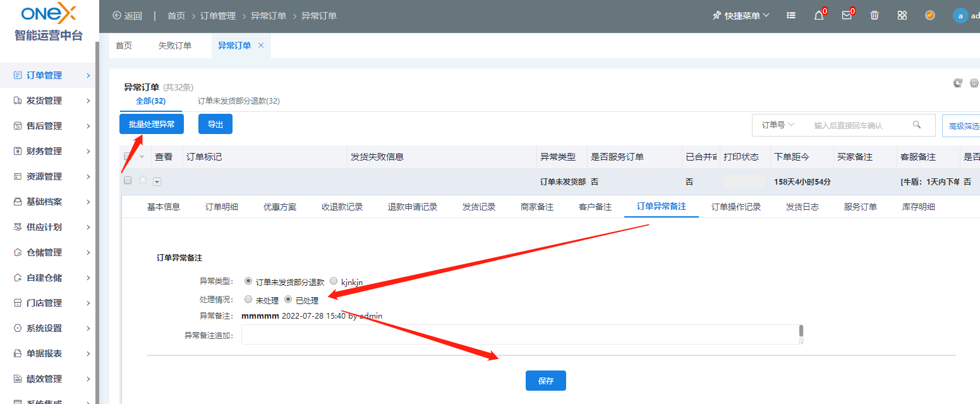This screenshot has height=404, width=980.
Task: Select 订单未发货部分退款 radio for 异常类型
Action: [x=248, y=281]
